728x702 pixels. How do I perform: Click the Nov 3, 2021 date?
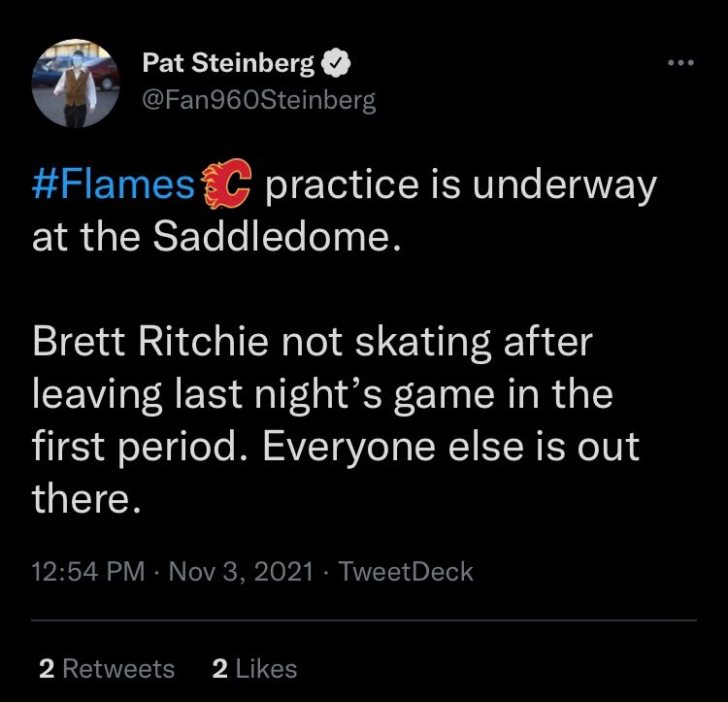point(241,571)
